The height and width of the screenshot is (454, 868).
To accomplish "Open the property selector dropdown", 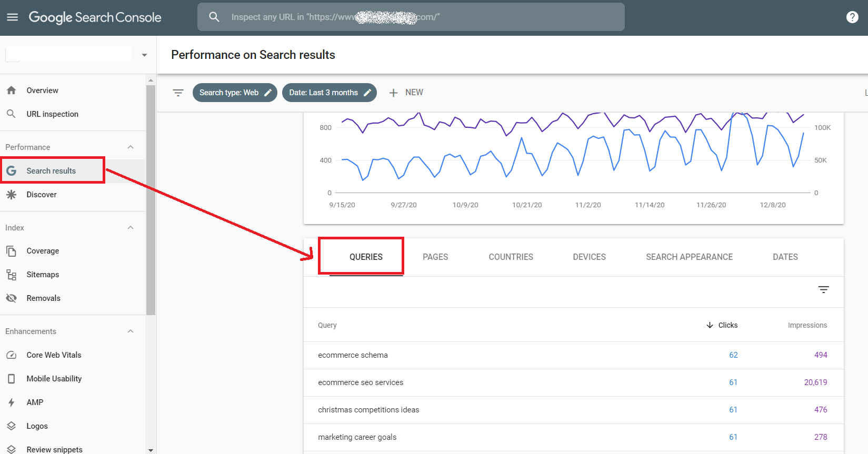I will (144, 55).
